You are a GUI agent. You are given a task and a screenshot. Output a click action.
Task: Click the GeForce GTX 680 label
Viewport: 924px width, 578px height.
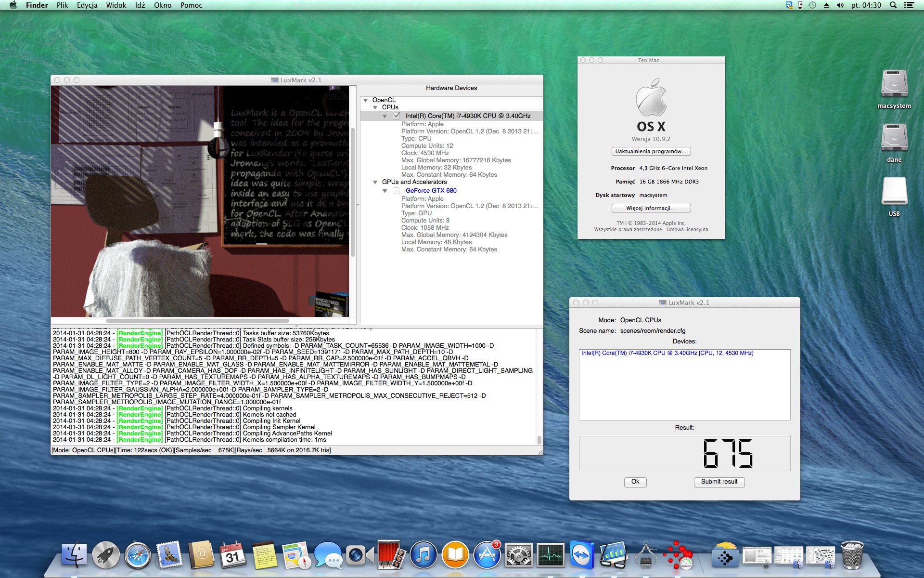(431, 191)
